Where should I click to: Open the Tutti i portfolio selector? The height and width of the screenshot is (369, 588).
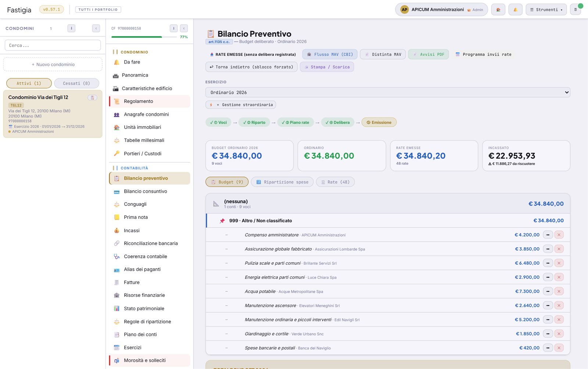click(x=98, y=10)
